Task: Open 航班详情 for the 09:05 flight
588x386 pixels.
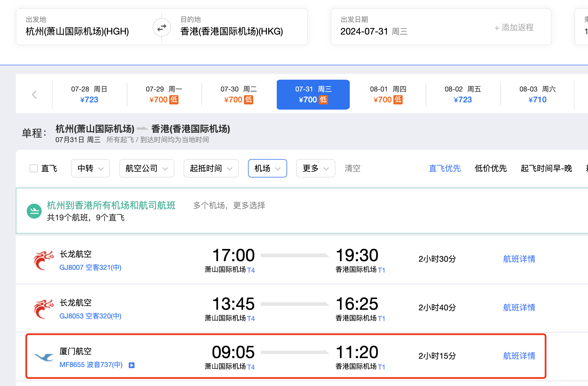Action: point(519,356)
